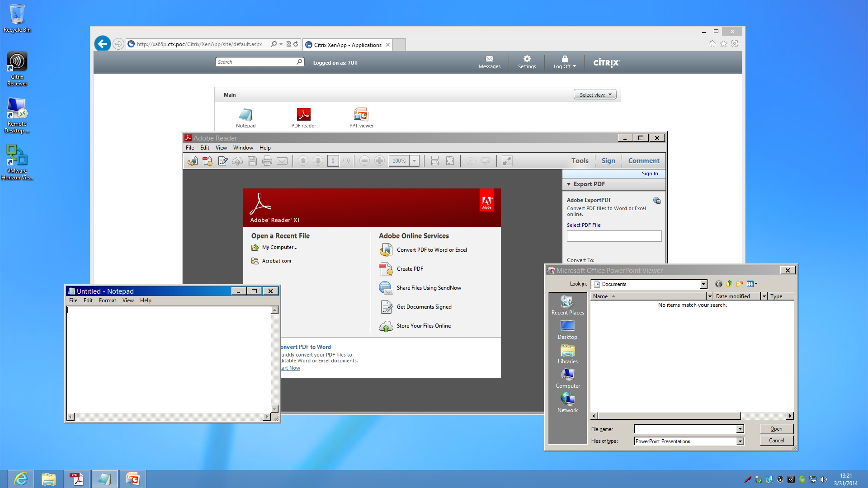
Task: Click the Create PDF toolbar icon in Adobe Reader
Action: [208, 161]
